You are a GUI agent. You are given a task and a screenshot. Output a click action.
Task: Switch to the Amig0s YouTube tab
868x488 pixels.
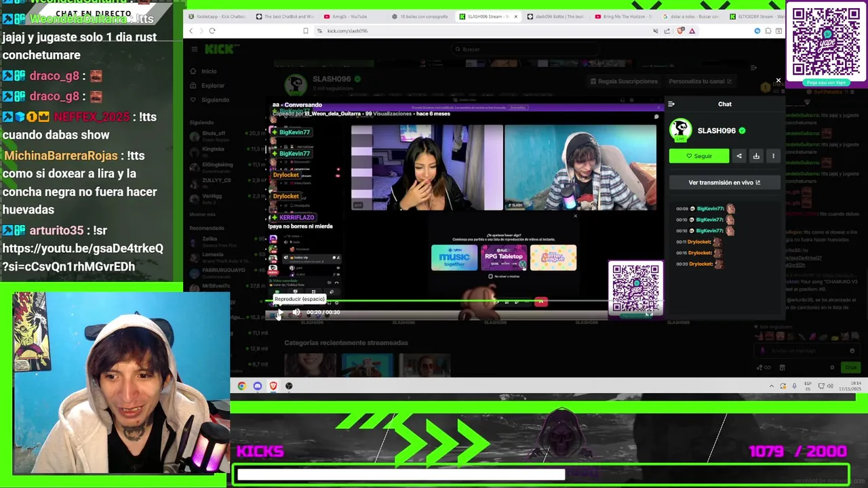pyautogui.click(x=353, y=16)
